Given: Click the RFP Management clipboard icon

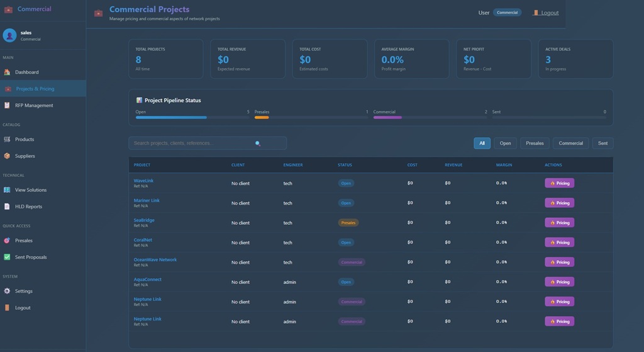Looking at the screenshot, I should click(7, 106).
